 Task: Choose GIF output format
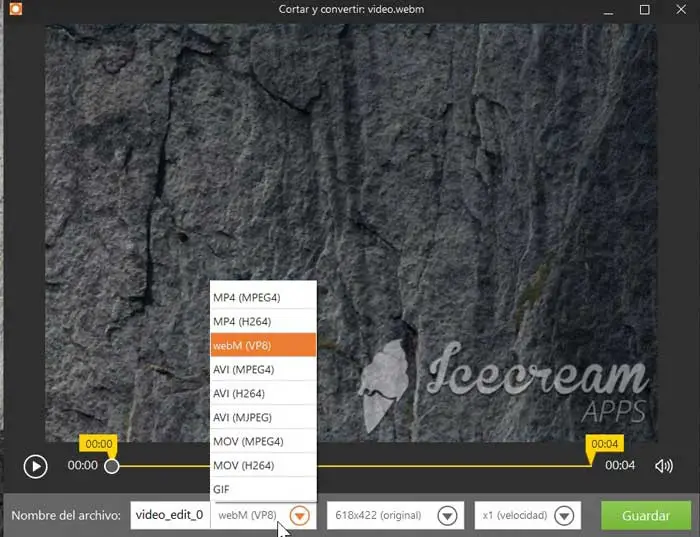tap(263, 489)
